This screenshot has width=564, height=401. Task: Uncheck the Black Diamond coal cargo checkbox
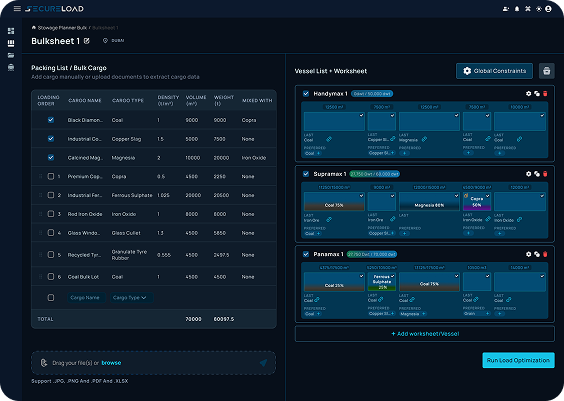[x=51, y=120]
